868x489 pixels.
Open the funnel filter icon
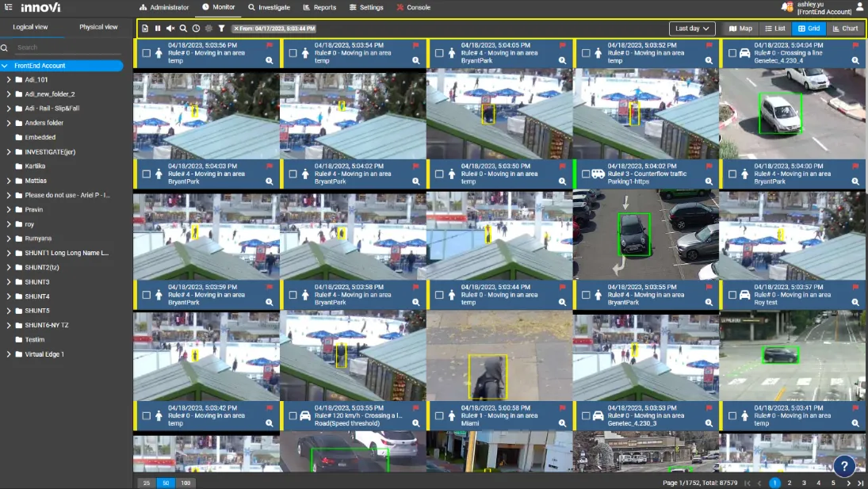pos(221,29)
